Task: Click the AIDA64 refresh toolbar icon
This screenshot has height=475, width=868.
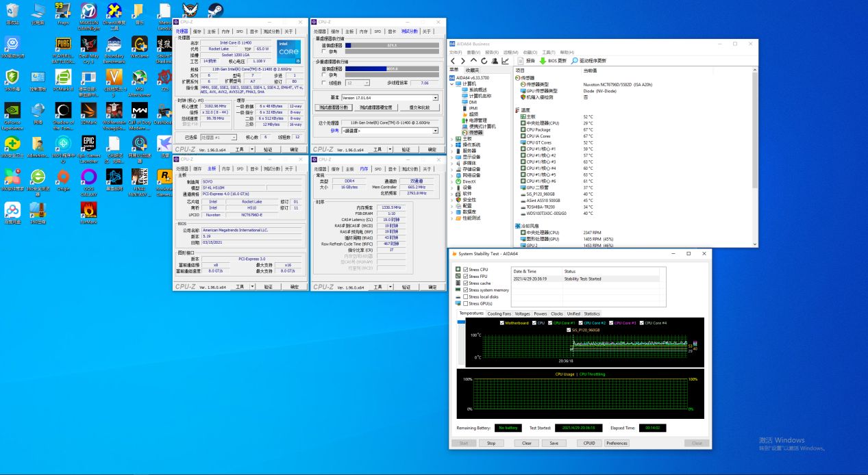Action: click(484, 61)
